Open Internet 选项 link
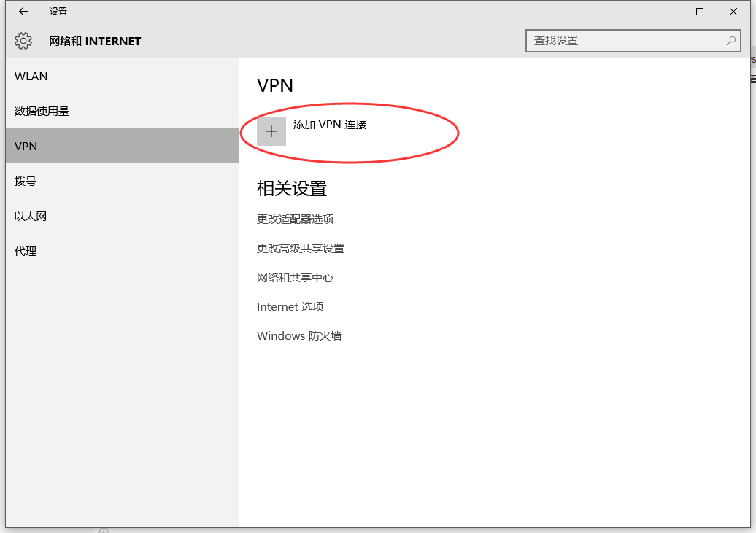Viewport: 756px width, 533px height. [290, 306]
